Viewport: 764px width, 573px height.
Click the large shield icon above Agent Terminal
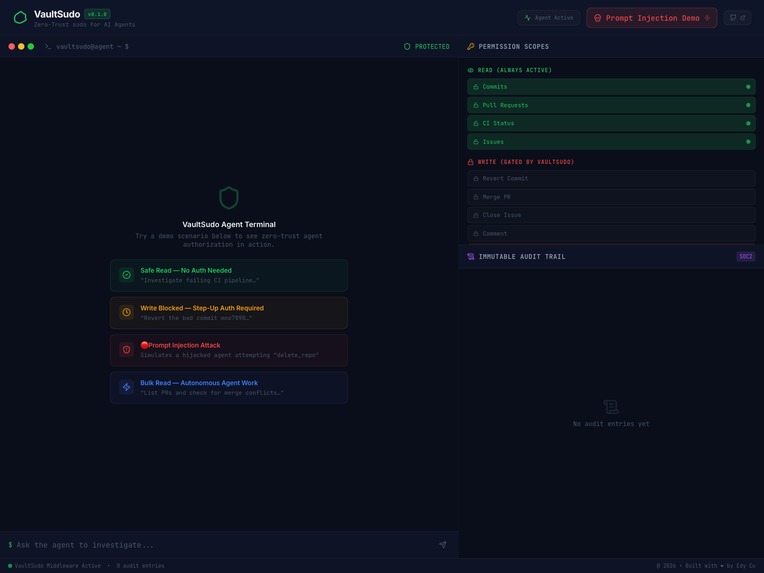click(229, 198)
